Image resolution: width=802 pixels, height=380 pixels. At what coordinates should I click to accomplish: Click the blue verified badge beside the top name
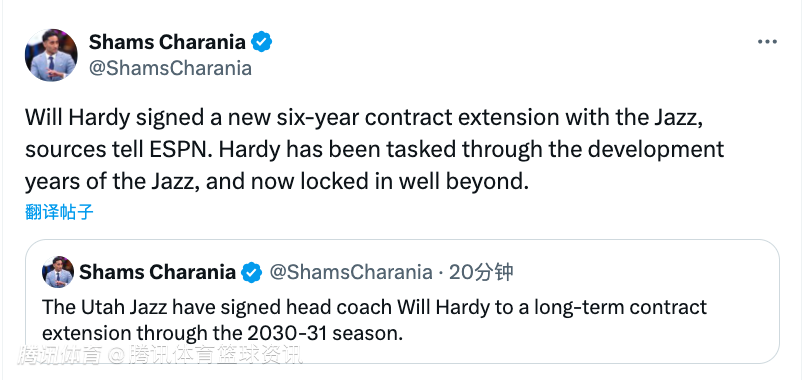coord(262,42)
